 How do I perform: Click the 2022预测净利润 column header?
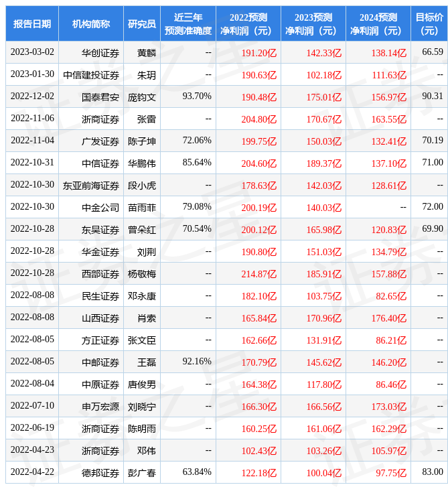pyautogui.click(x=248, y=23)
